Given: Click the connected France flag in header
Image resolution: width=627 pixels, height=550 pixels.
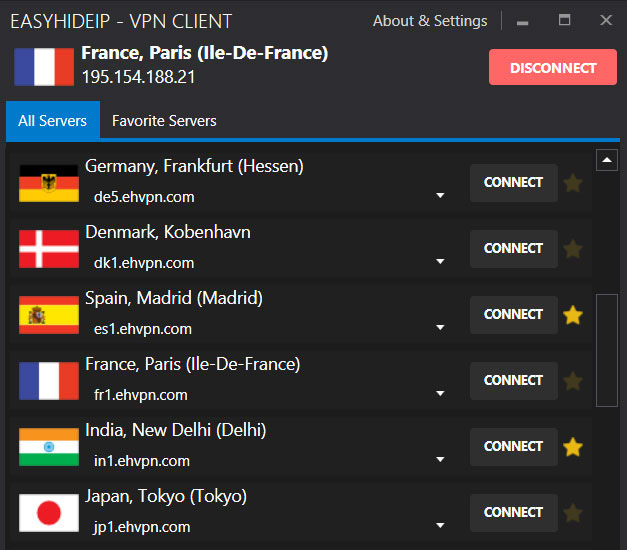Looking at the screenshot, I should point(44,67).
